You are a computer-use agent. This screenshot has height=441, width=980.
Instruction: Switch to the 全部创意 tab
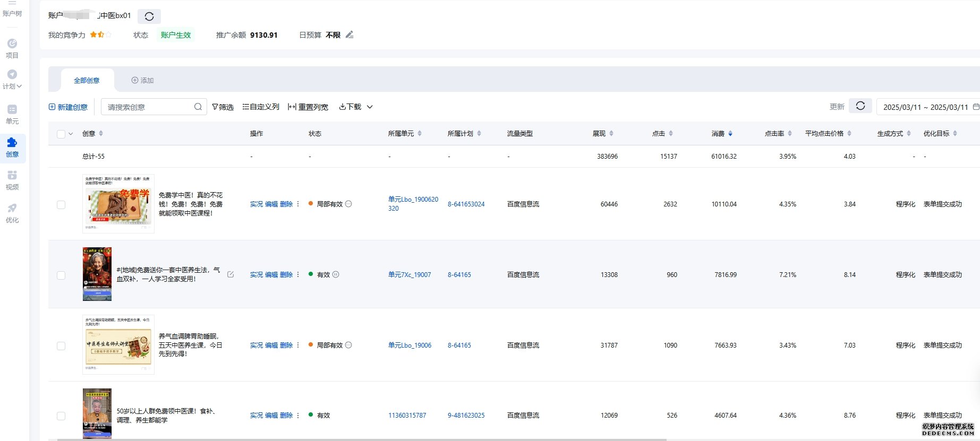[x=87, y=81]
